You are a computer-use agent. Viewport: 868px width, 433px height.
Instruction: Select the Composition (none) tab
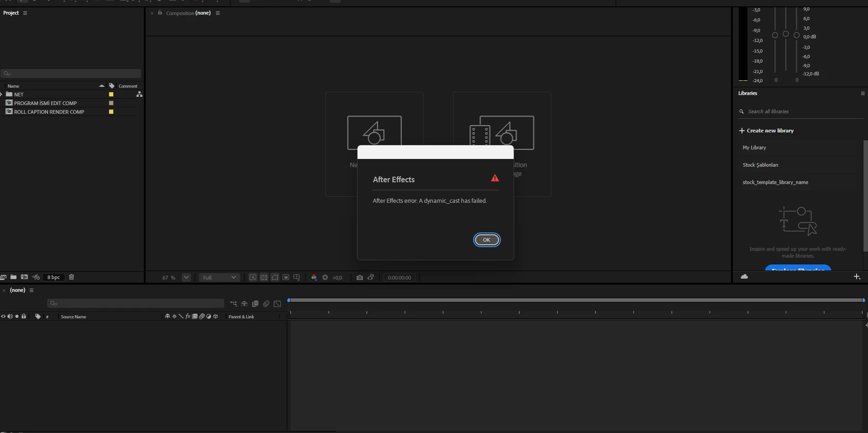[188, 13]
